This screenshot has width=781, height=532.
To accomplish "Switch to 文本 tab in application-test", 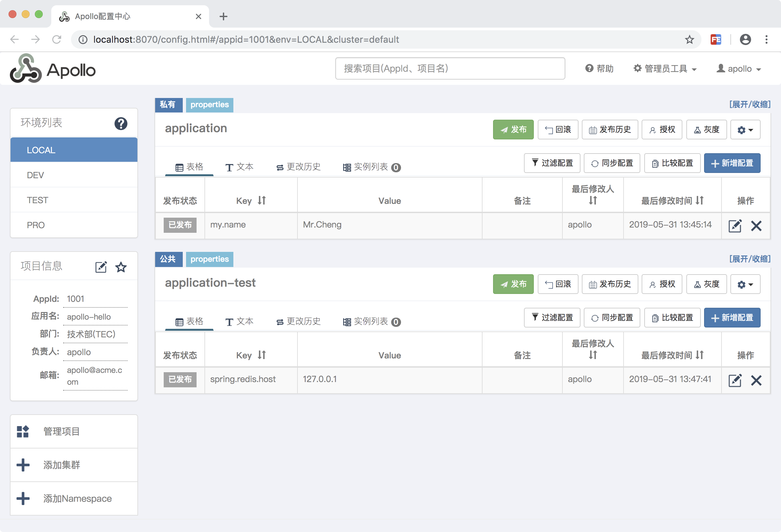I will coord(239,321).
